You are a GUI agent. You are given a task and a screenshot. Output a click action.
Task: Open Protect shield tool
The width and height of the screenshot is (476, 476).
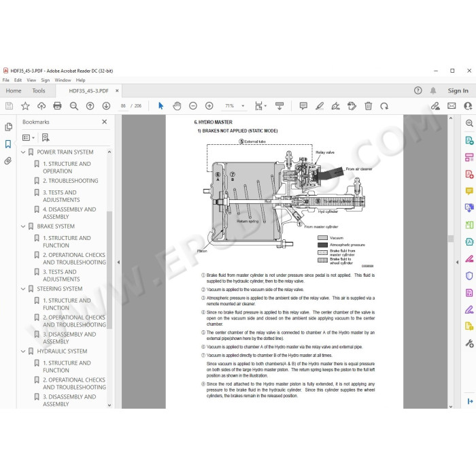(x=469, y=275)
